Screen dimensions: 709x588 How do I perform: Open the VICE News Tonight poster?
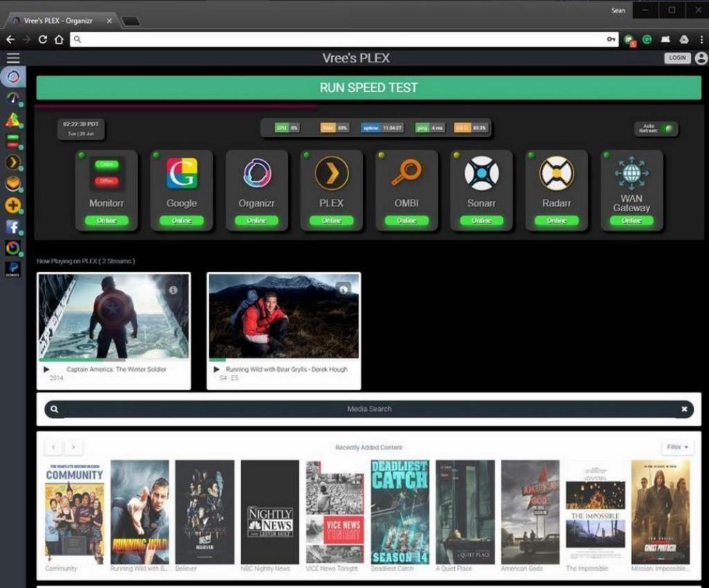coord(335,513)
